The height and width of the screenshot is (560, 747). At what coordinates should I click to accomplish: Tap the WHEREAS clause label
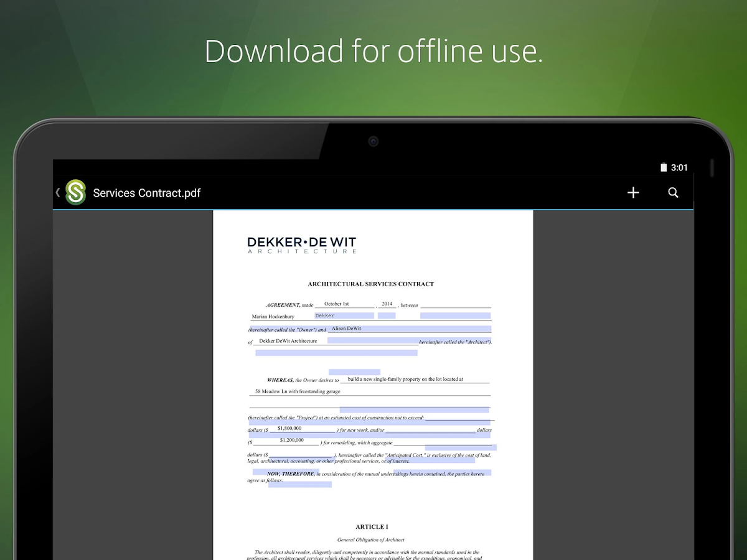(x=280, y=380)
